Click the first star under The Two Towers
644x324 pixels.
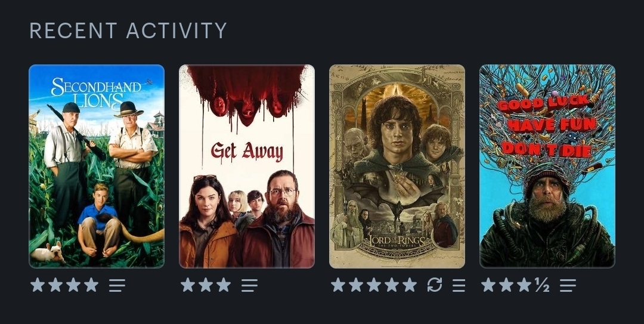pyautogui.click(x=338, y=285)
